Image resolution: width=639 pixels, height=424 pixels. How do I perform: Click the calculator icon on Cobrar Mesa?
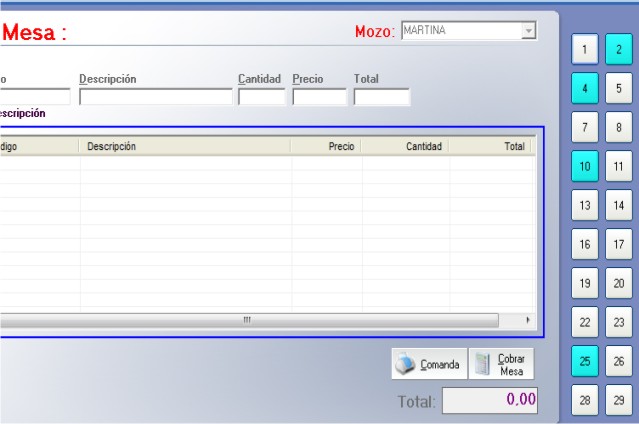pos(483,364)
